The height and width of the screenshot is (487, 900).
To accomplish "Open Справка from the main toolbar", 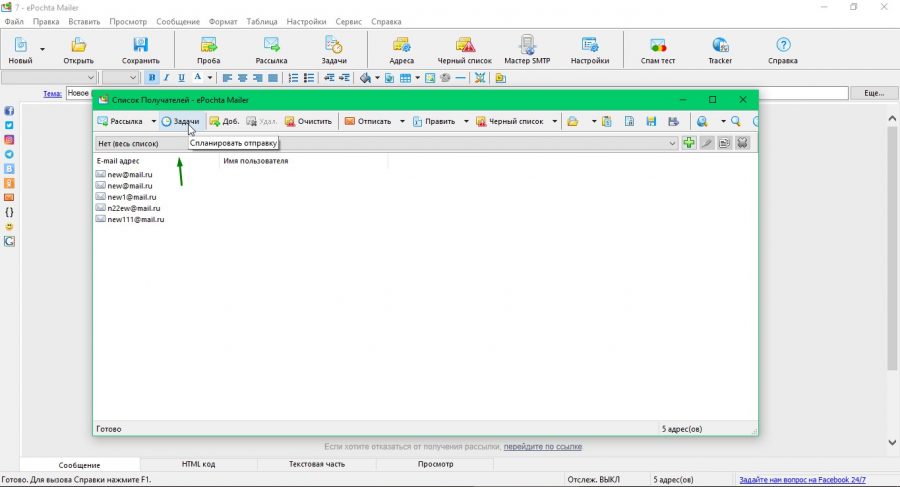I will click(783, 50).
